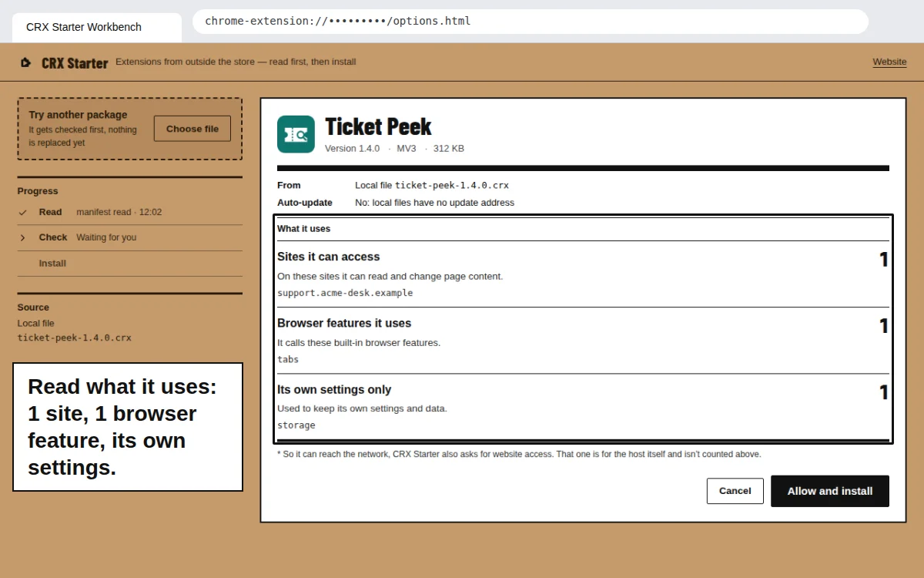Click the CRX Starter logo icon
Image resolution: width=924 pixels, height=578 pixels.
26,62
